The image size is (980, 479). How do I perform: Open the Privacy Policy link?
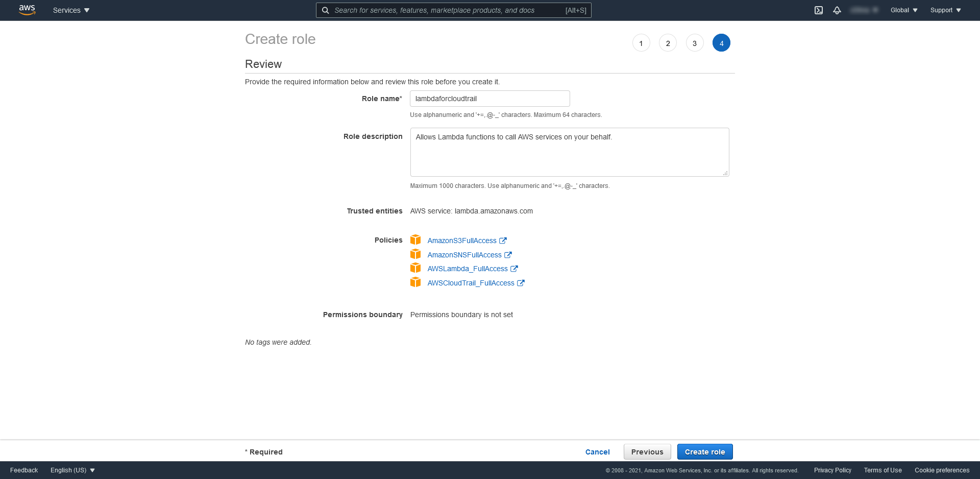tap(832, 470)
